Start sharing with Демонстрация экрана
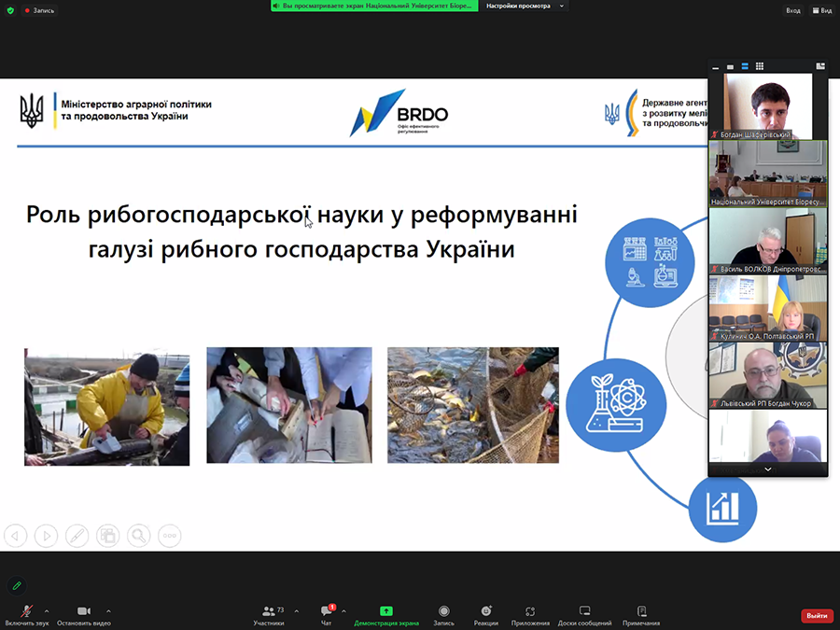The image size is (840, 630). click(386, 615)
